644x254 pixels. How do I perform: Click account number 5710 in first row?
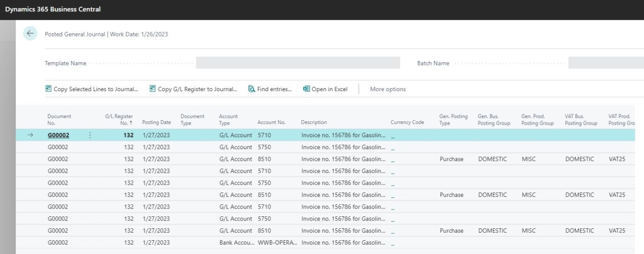point(265,135)
